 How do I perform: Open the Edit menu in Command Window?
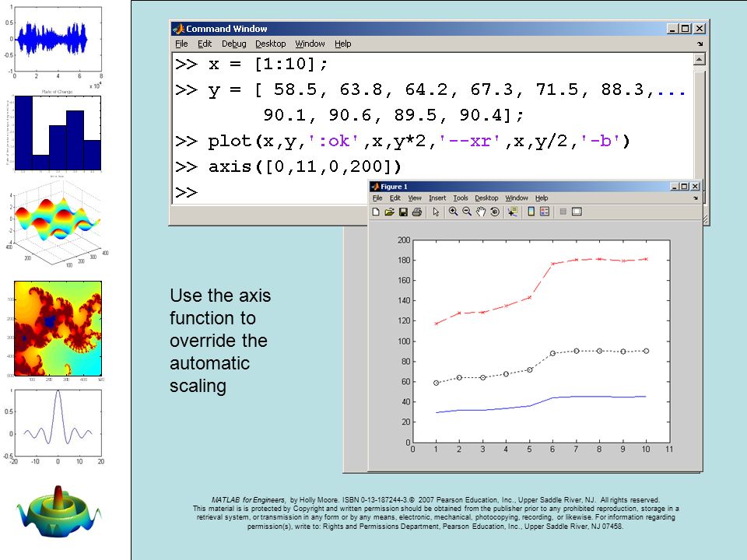pos(205,44)
